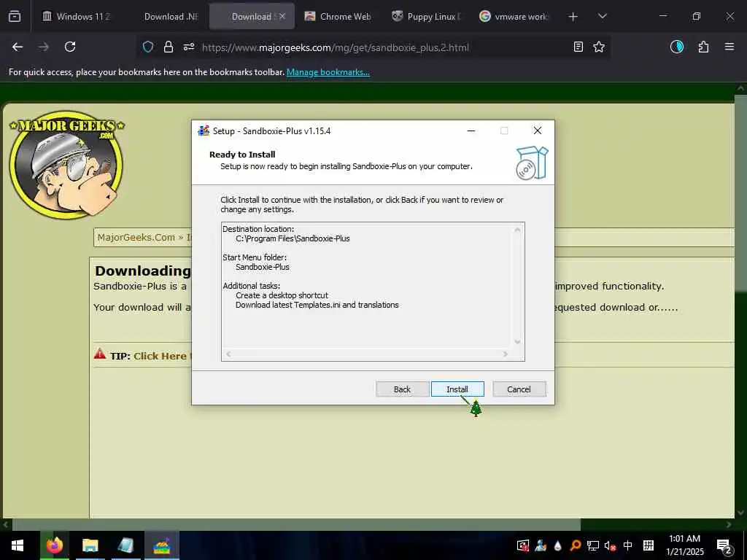
Task: Click the browser page horizontal scrollbar
Action: (295, 525)
